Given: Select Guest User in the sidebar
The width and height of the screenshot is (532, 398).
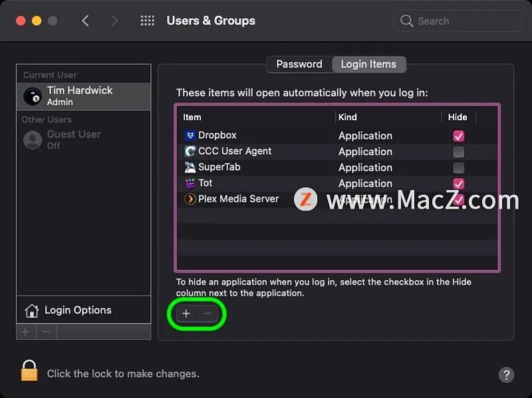Looking at the screenshot, I should coord(84,140).
